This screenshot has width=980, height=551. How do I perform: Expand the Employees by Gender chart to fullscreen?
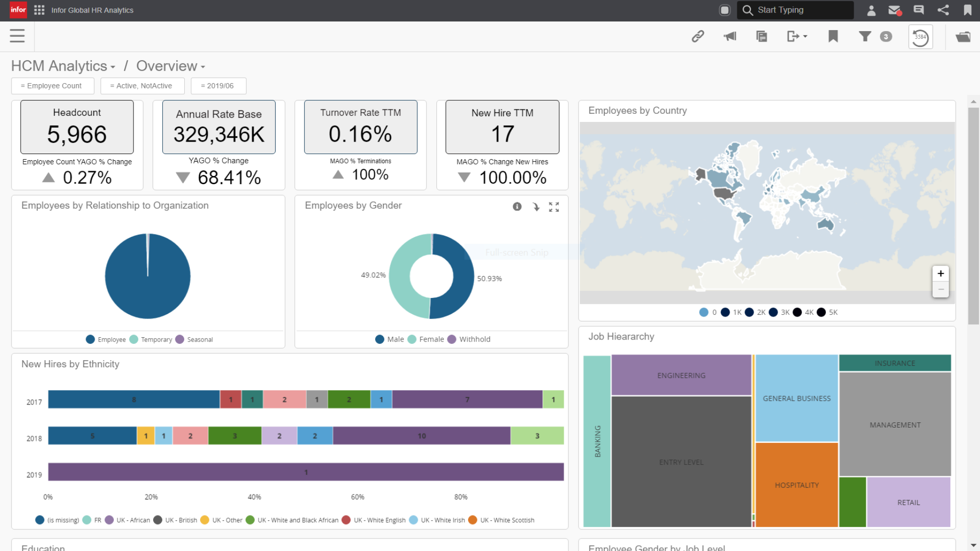tap(554, 207)
